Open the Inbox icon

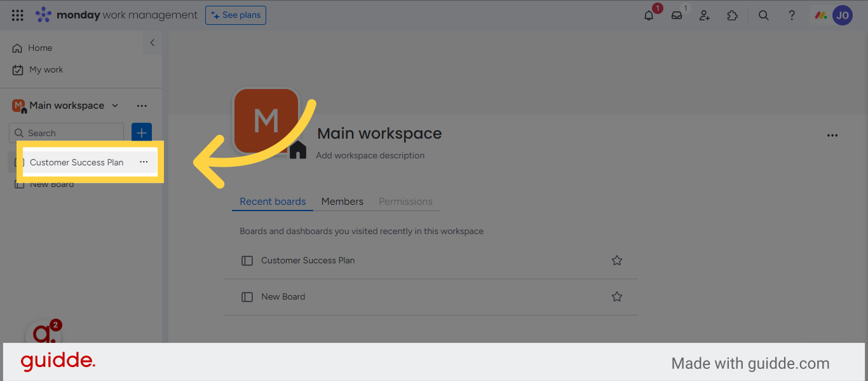click(675, 15)
